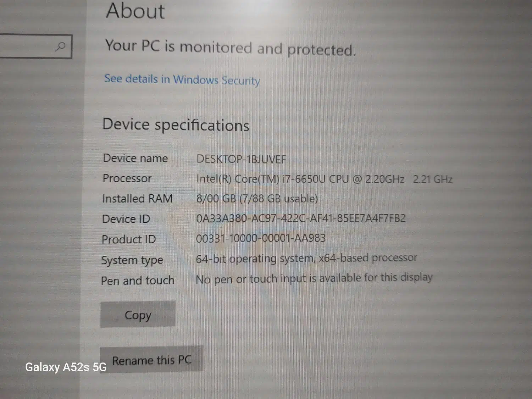
Task: Click the installed RAM amount value
Action: [x=257, y=199]
